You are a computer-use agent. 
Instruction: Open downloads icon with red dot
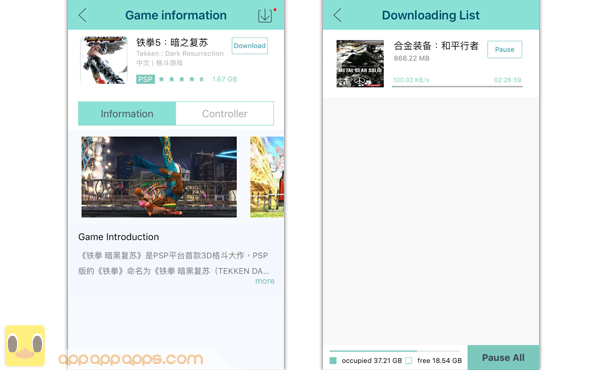tap(266, 15)
